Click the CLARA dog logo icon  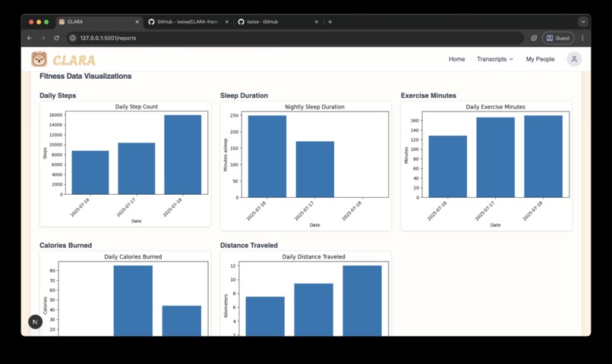tap(39, 59)
